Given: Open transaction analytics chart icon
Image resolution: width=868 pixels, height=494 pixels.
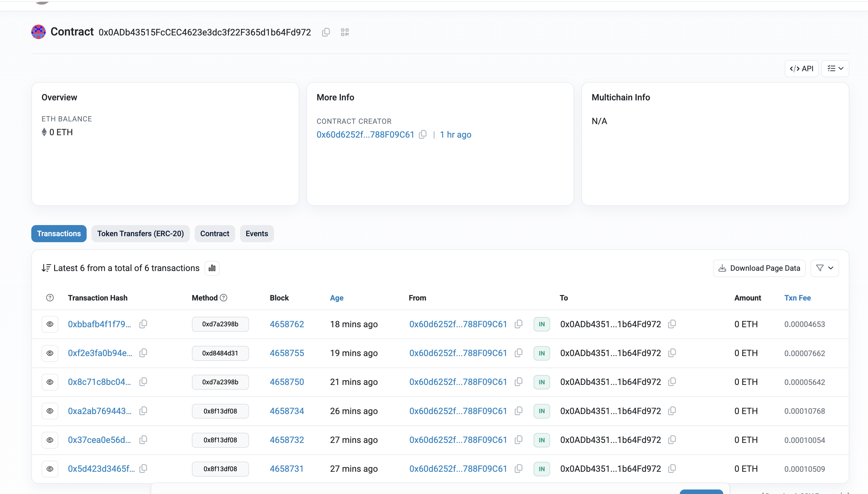Looking at the screenshot, I should point(212,268).
